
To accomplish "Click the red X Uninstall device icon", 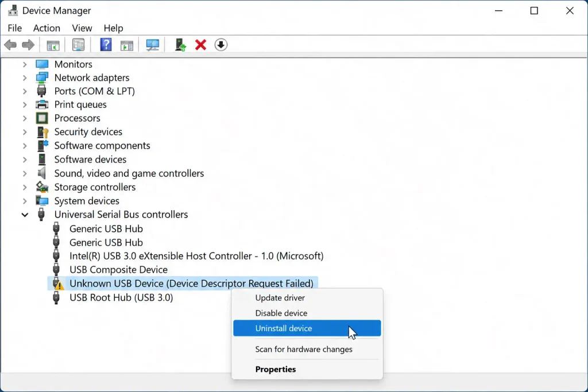I will coord(200,45).
